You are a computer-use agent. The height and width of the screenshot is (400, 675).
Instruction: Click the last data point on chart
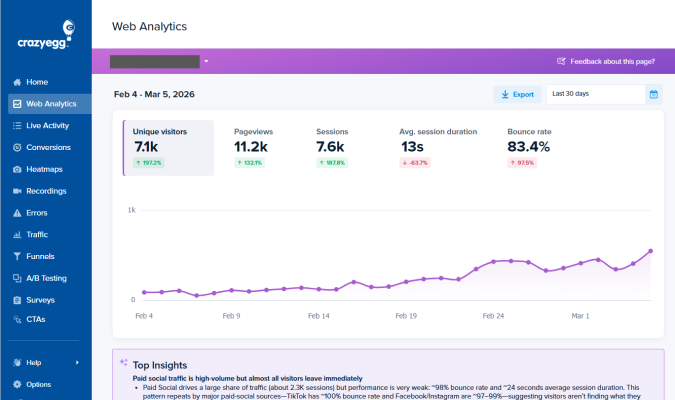651,251
